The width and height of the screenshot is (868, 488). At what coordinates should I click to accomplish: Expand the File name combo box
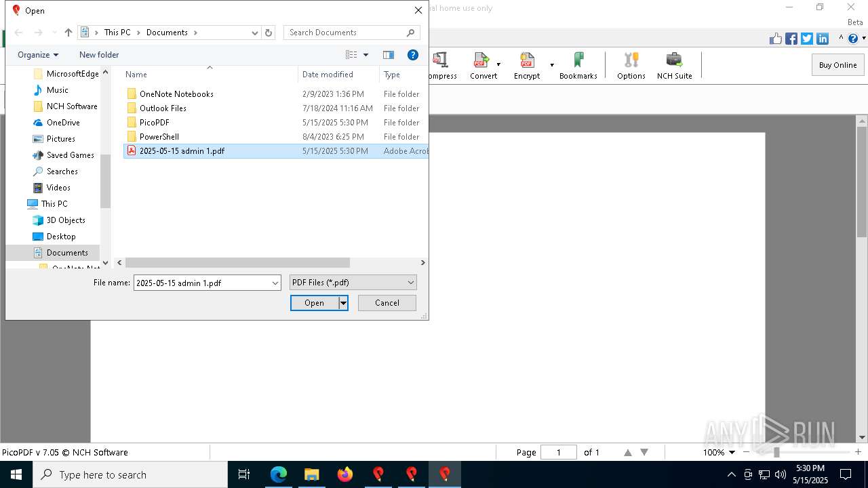pyautogui.click(x=275, y=283)
